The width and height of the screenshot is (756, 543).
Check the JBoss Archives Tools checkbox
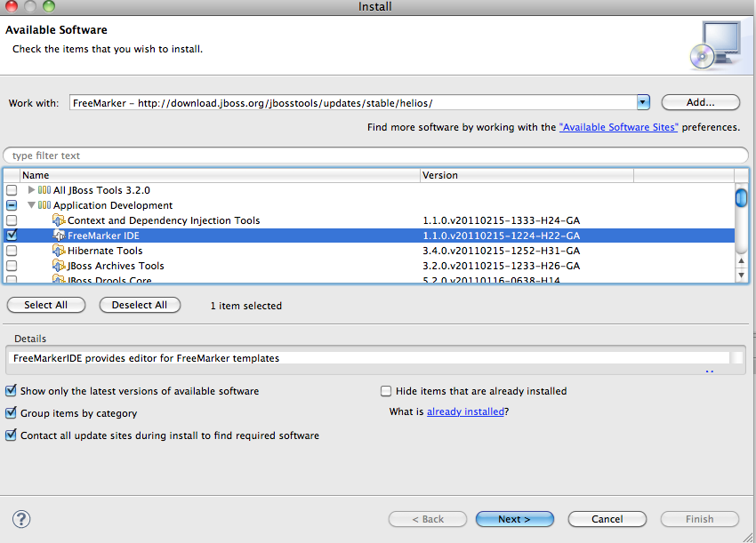tap(12, 266)
